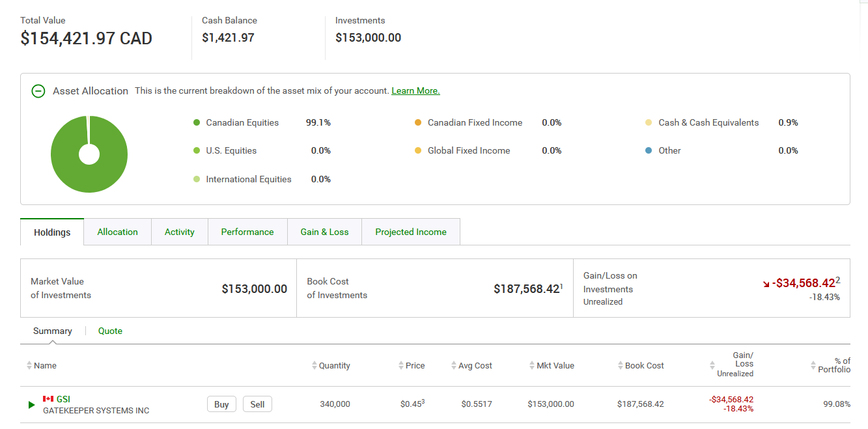Click the Buy button for GSI
868x429 pixels.
(x=221, y=404)
